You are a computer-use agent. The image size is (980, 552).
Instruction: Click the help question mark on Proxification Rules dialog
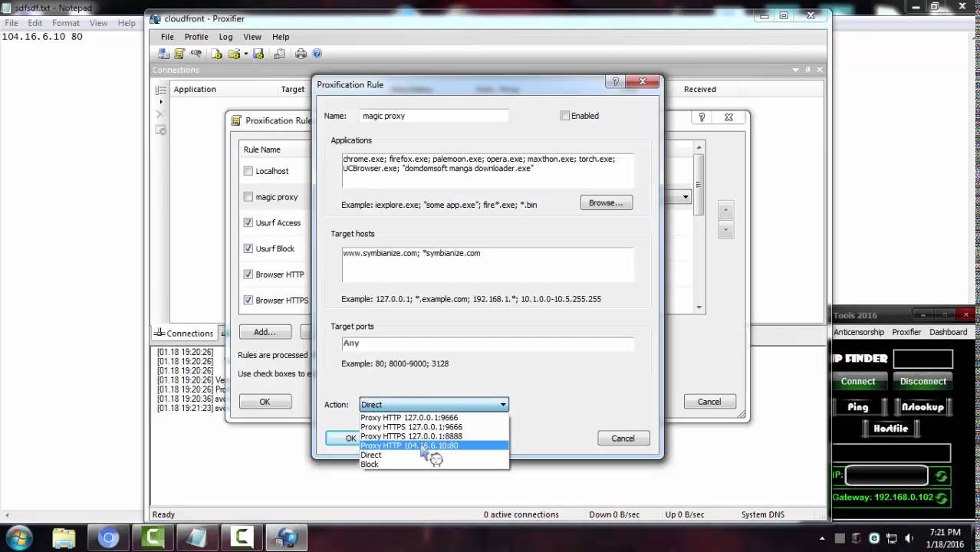point(702,117)
